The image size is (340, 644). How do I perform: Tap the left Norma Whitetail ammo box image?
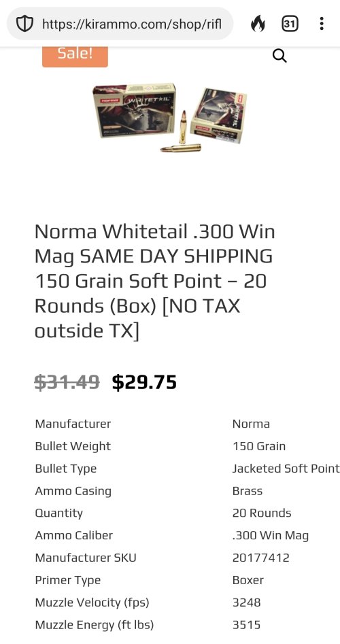(x=134, y=109)
